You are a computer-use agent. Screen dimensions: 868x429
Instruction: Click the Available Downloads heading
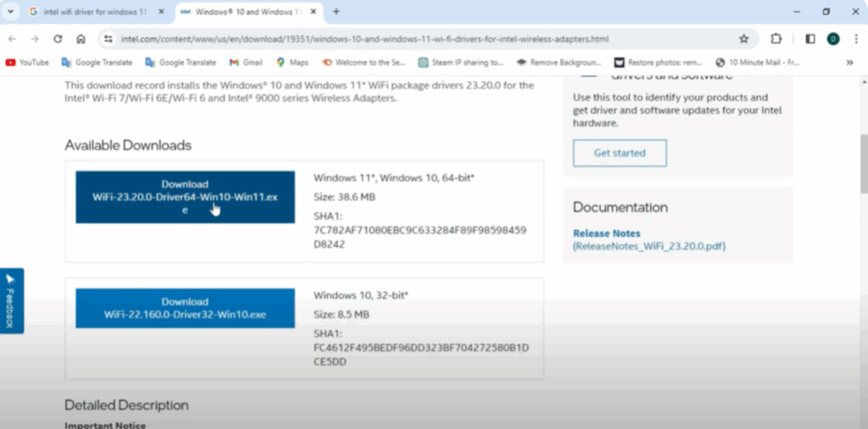pos(128,146)
